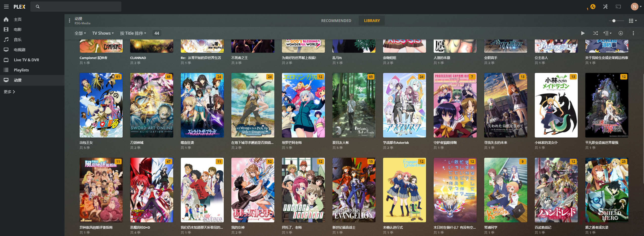The height and width of the screenshot is (236, 644).
Task: Open the Sword Art Online Alicization poster
Action: pyautogui.click(x=151, y=105)
